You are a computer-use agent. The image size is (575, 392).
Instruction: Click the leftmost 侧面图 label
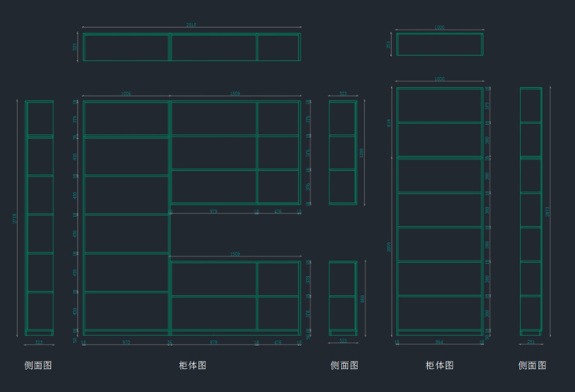(x=39, y=366)
